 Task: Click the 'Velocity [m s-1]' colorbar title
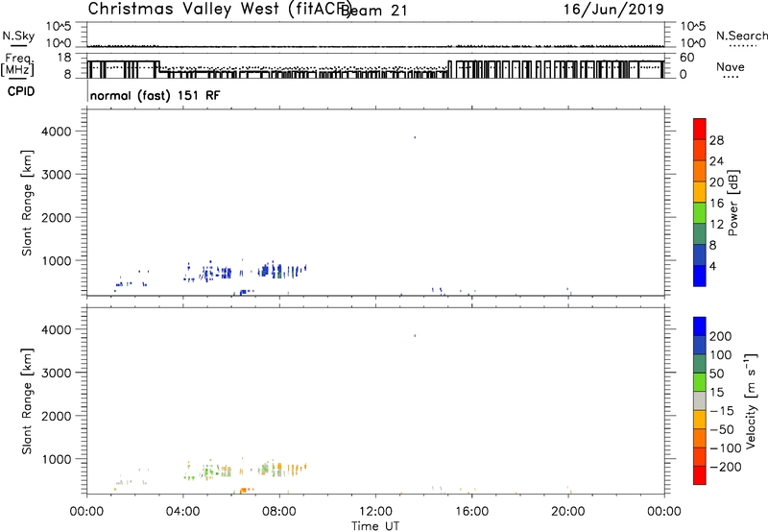(x=751, y=400)
